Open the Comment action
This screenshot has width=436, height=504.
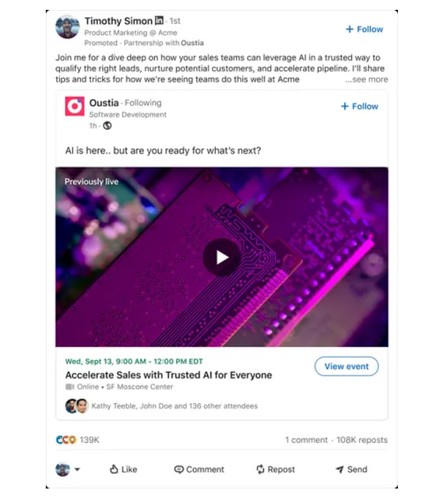[199, 470]
